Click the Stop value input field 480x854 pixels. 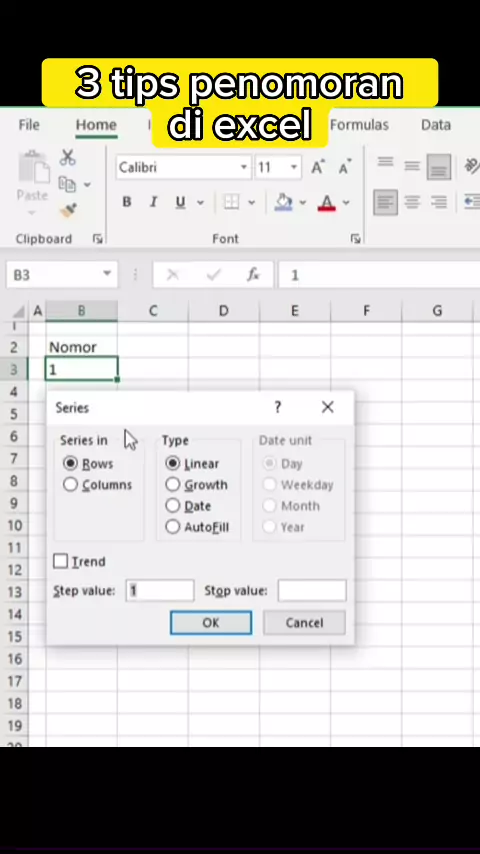tap(312, 590)
